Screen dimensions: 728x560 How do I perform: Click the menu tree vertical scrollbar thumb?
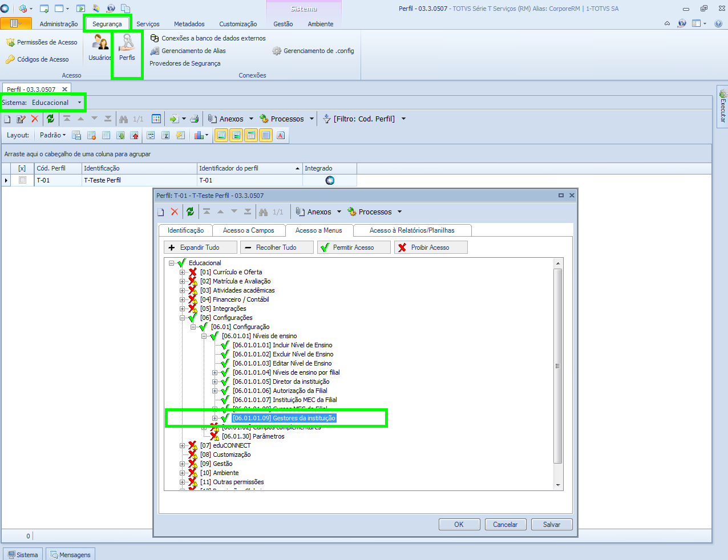[x=558, y=366]
